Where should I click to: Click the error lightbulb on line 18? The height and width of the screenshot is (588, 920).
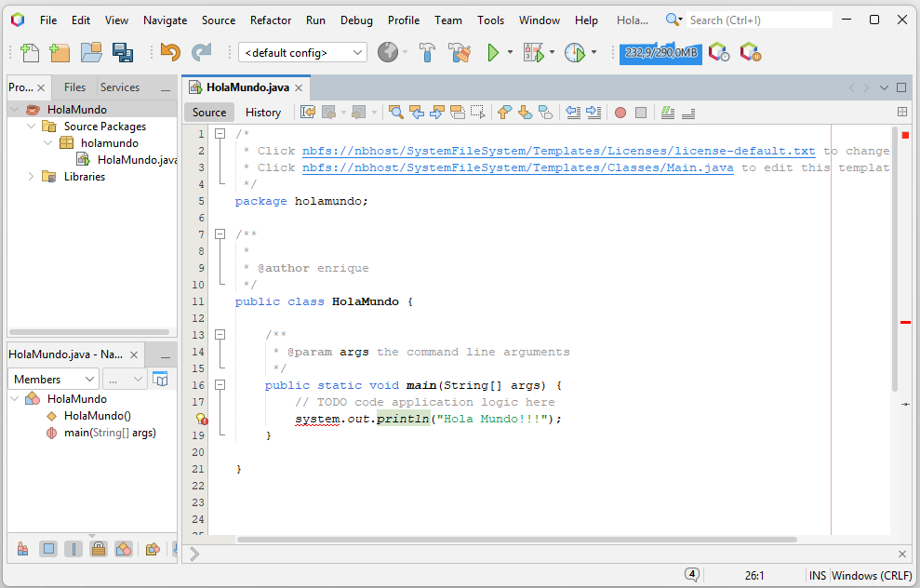pos(201,419)
